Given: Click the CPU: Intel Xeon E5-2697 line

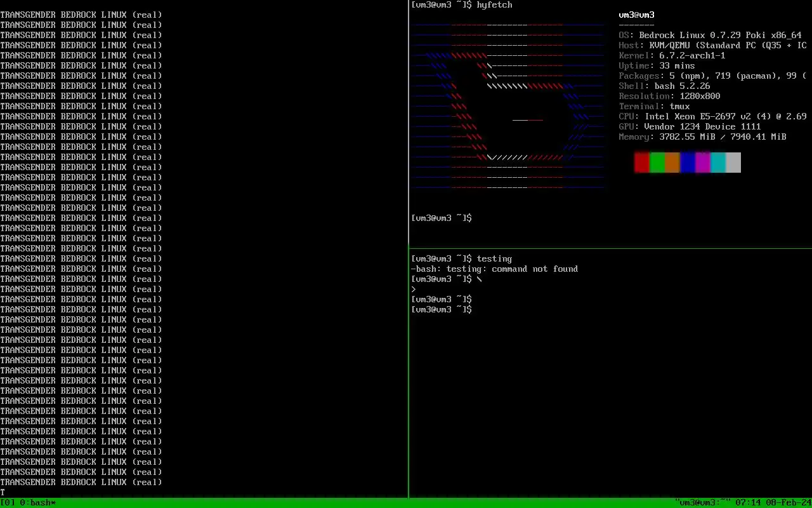Looking at the screenshot, I should click(713, 117).
